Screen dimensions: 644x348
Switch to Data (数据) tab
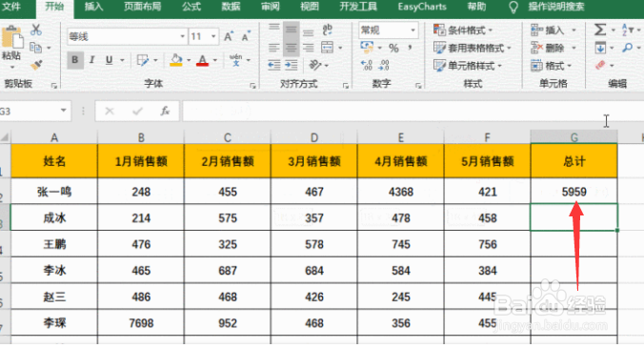tap(231, 7)
